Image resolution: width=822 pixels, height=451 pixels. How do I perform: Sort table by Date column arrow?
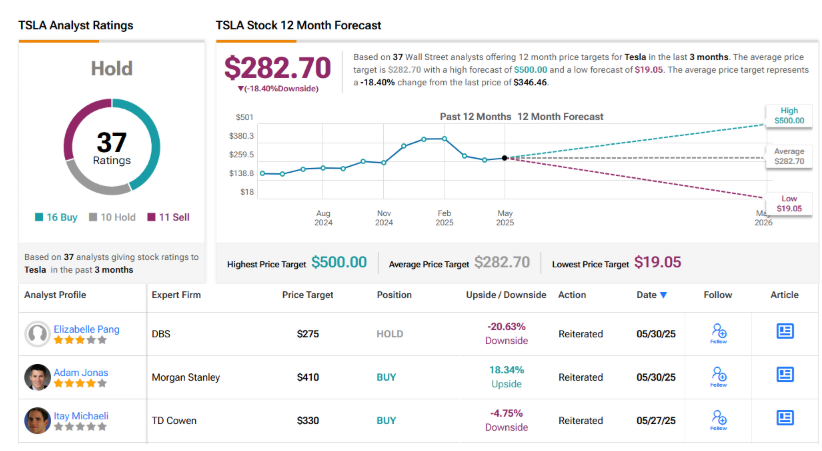pyautogui.click(x=664, y=295)
